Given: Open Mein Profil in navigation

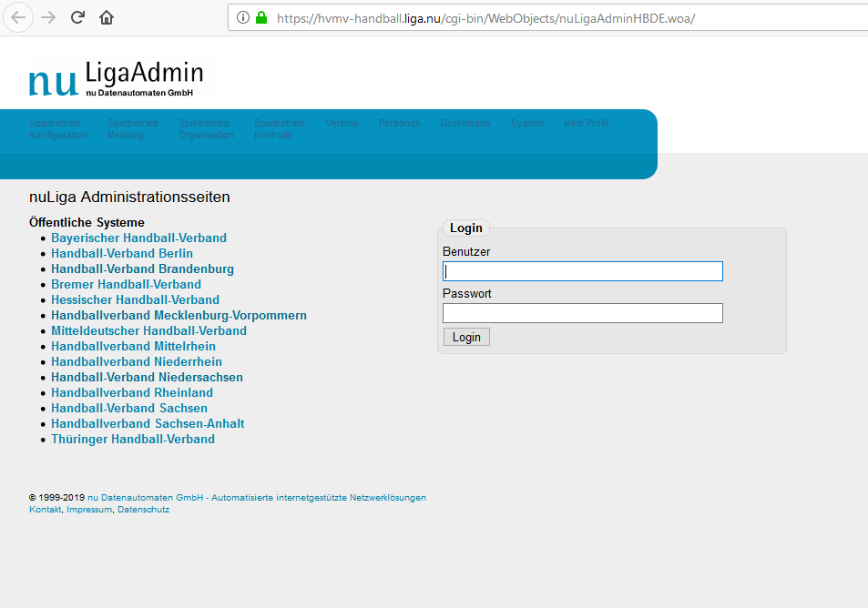Looking at the screenshot, I should coord(586,124).
